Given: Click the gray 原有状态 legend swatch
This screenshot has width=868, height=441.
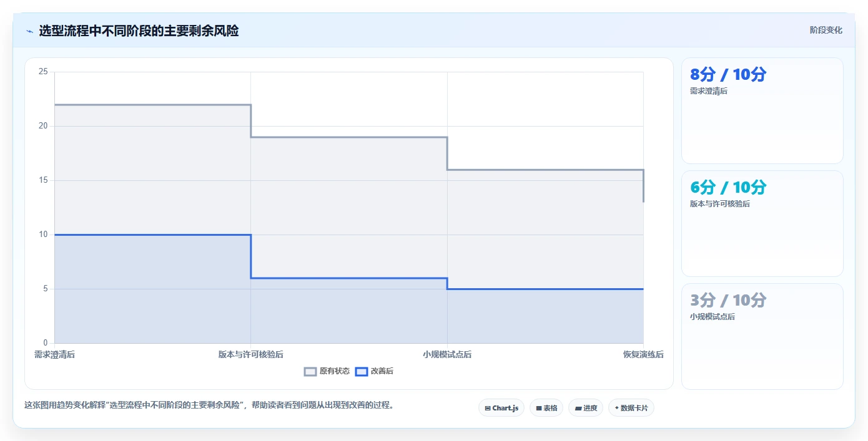Looking at the screenshot, I should tap(310, 371).
